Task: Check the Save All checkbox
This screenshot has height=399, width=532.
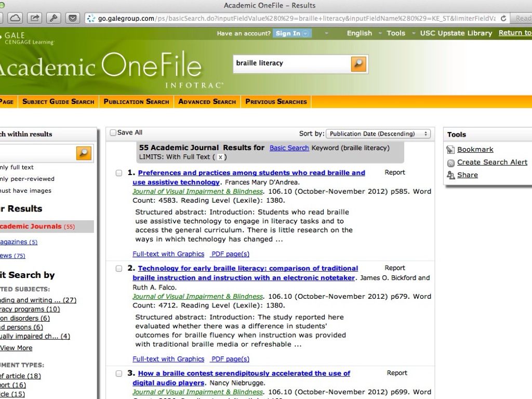Action: (113, 133)
